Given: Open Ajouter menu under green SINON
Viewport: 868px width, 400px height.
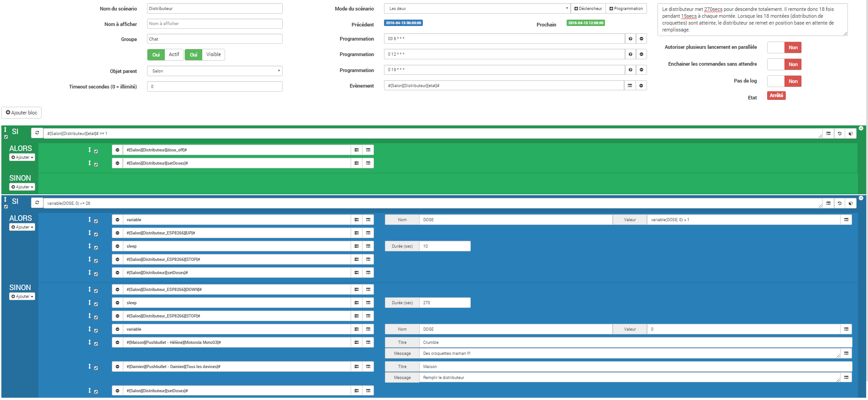Looking at the screenshot, I should point(22,187).
